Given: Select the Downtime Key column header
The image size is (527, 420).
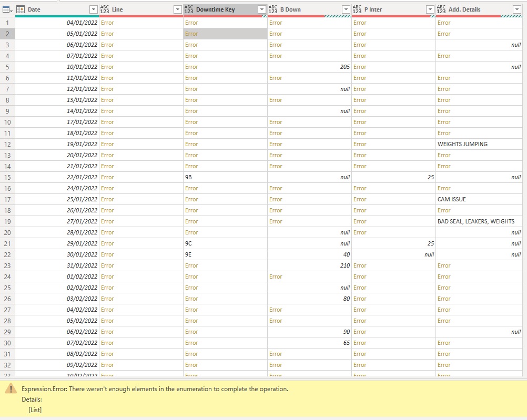Looking at the screenshot, I should (225, 9).
